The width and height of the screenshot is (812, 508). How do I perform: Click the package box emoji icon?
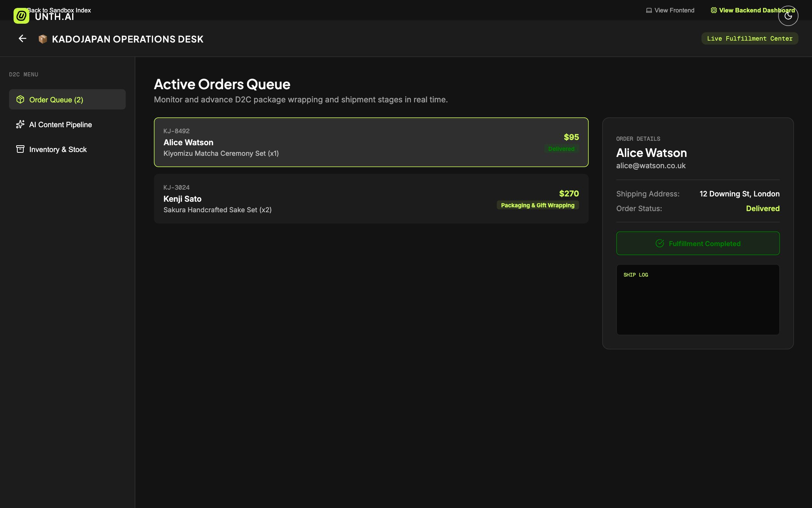pyautogui.click(x=43, y=39)
